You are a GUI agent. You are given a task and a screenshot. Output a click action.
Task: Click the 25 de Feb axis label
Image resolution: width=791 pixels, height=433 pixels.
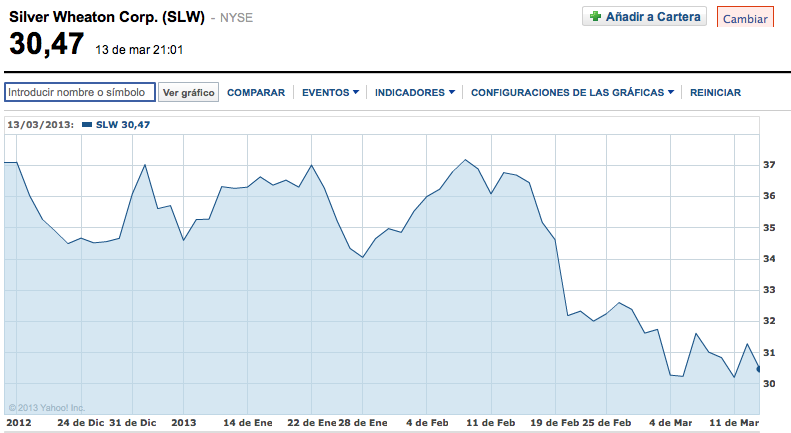click(x=607, y=423)
